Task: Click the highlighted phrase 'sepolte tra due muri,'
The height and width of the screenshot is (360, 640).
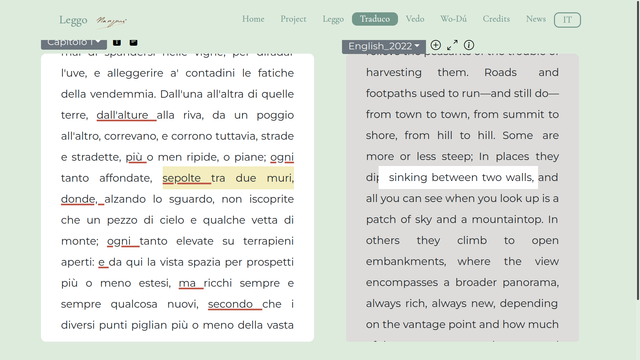Action: pyautogui.click(x=228, y=178)
